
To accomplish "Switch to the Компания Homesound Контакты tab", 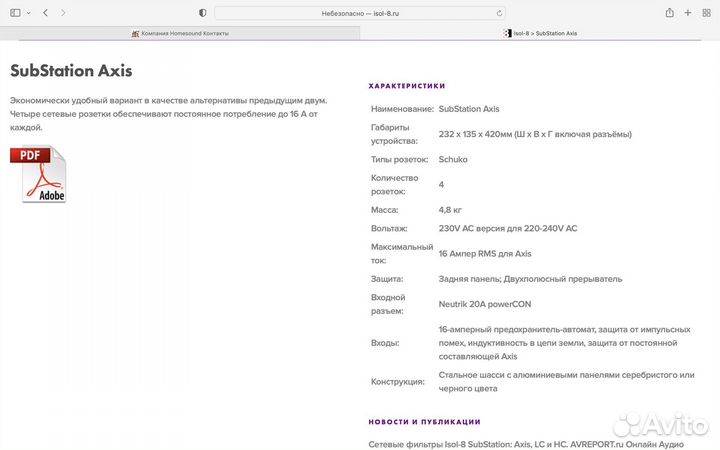I will point(180,33).
